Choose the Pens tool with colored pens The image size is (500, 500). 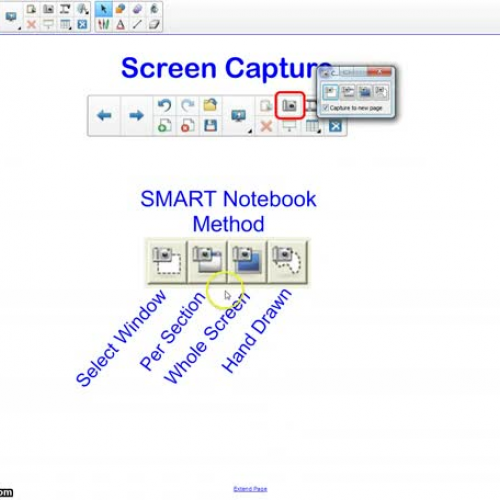tap(104, 24)
